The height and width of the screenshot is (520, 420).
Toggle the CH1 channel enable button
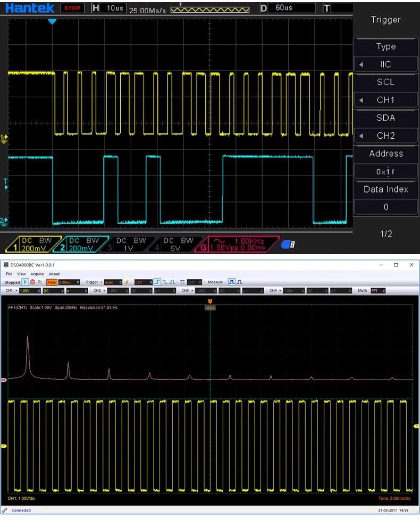coord(9,291)
